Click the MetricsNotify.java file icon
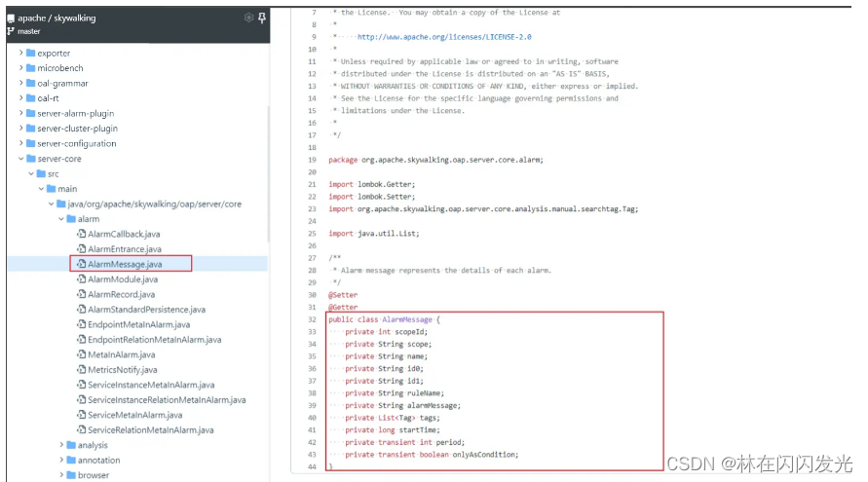 coord(82,370)
